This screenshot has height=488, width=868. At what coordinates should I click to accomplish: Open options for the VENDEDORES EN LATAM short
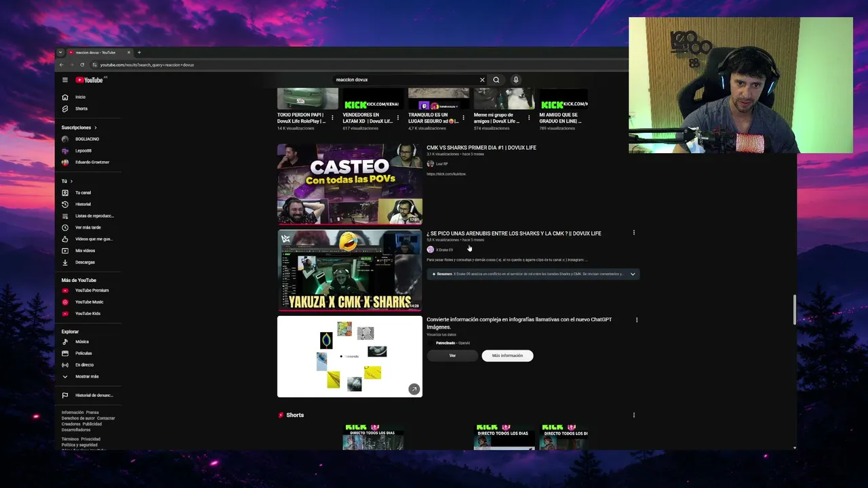pyautogui.click(x=398, y=118)
